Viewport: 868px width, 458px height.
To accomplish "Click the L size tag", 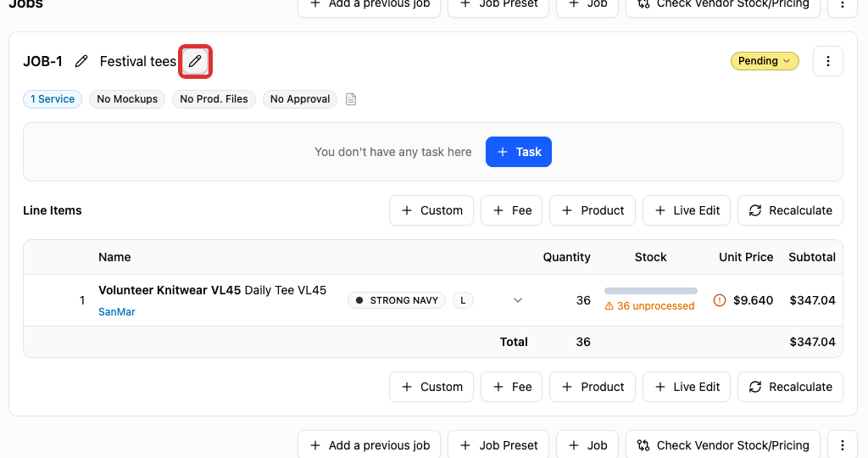I will point(463,300).
